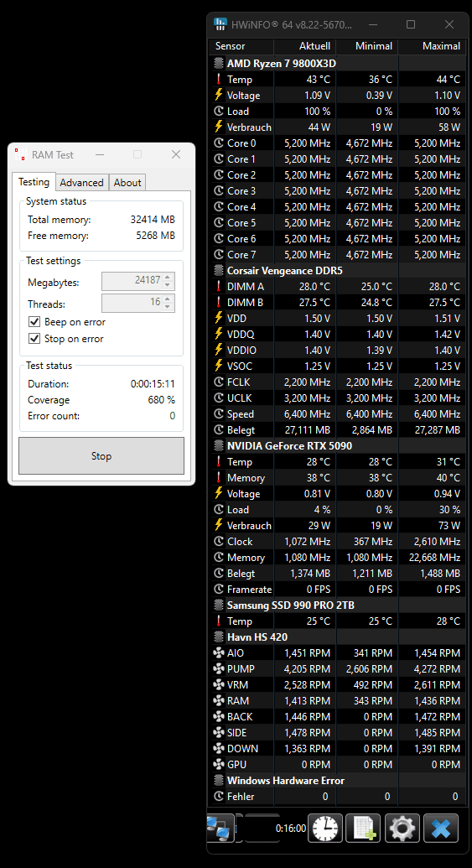
Task: Click the fan icon on the VRM row
Action: pyautogui.click(x=219, y=685)
